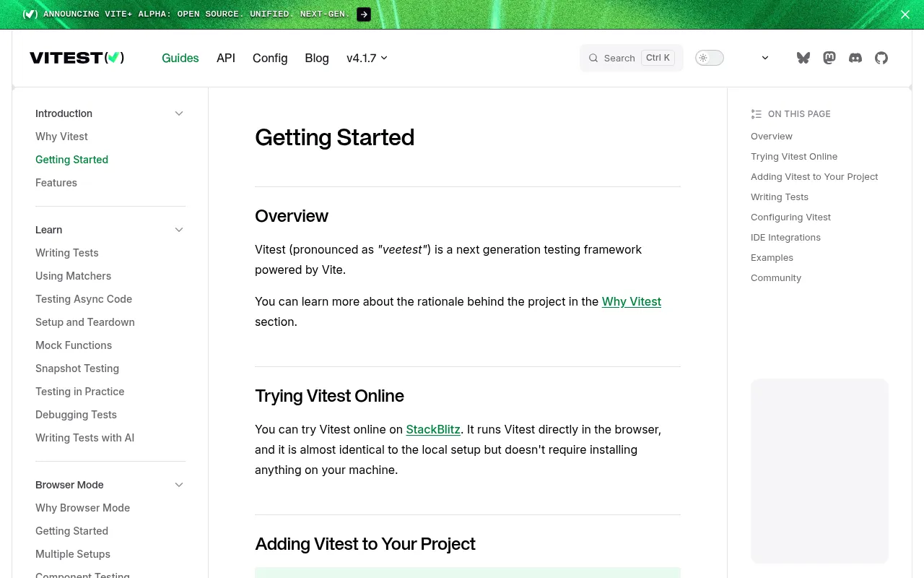Click the Adding Vitest to Your Project heading
Viewport: 924px width, 578px height.
point(365,544)
